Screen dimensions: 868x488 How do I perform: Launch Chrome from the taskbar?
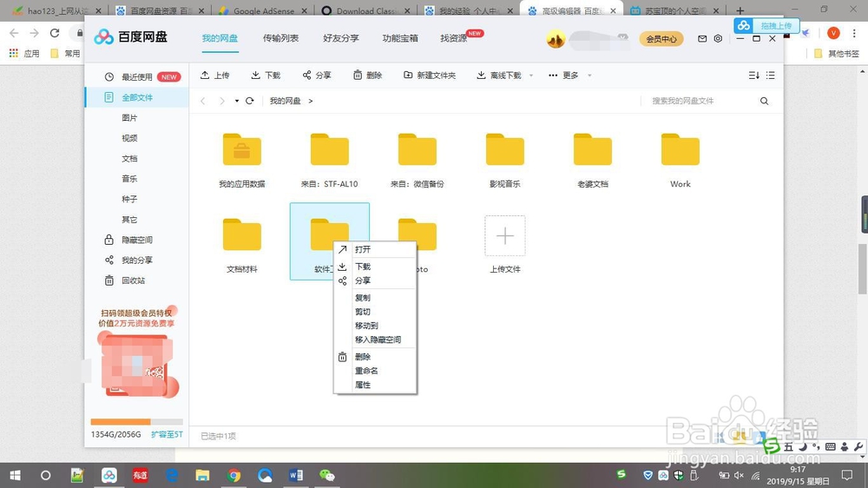(233, 475)
